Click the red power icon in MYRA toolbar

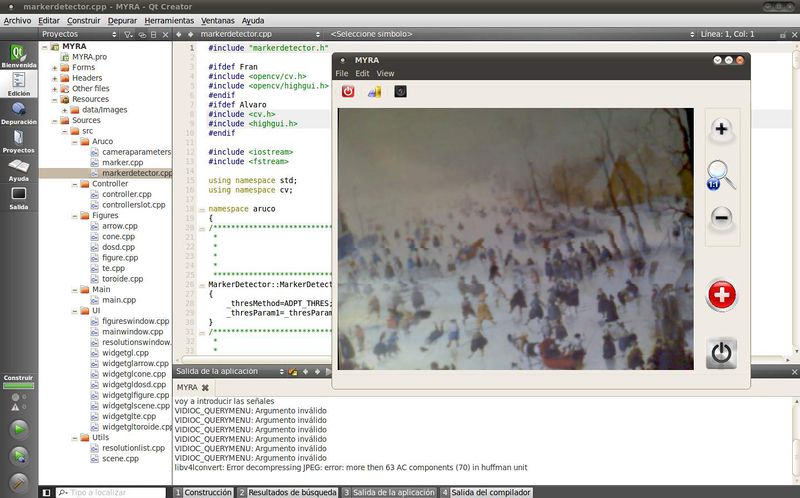tap(348, 92)
